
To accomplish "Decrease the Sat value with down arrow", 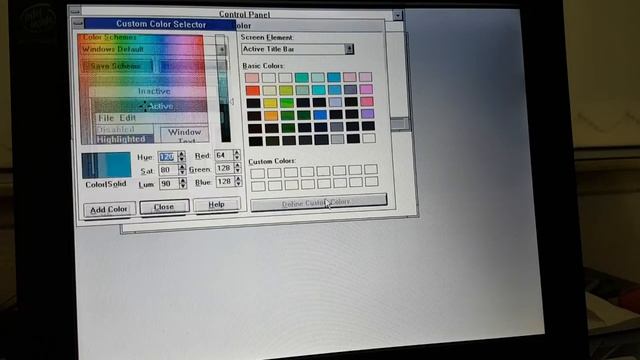I will pos(182,173).
